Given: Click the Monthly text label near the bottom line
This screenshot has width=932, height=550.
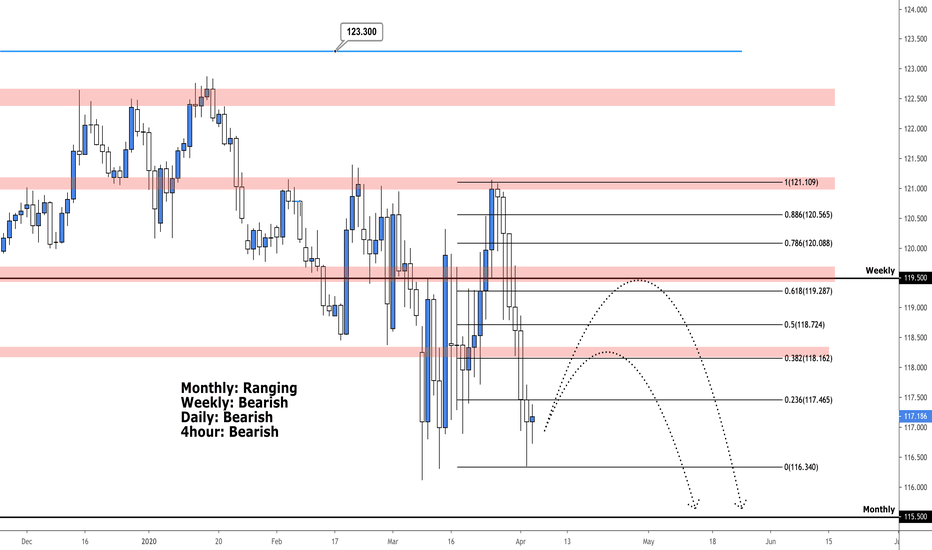Looking at the screenshot, I should pos(879,510).
